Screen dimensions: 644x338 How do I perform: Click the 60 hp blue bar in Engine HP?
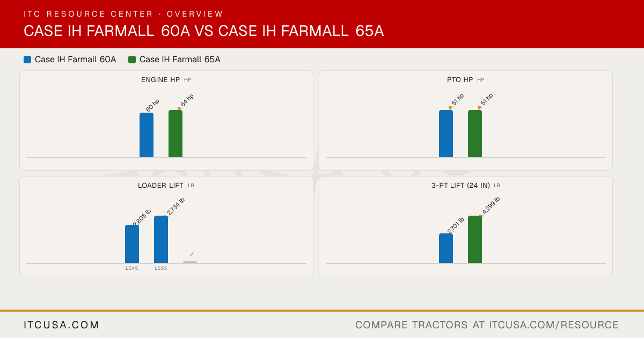[147, 135]
